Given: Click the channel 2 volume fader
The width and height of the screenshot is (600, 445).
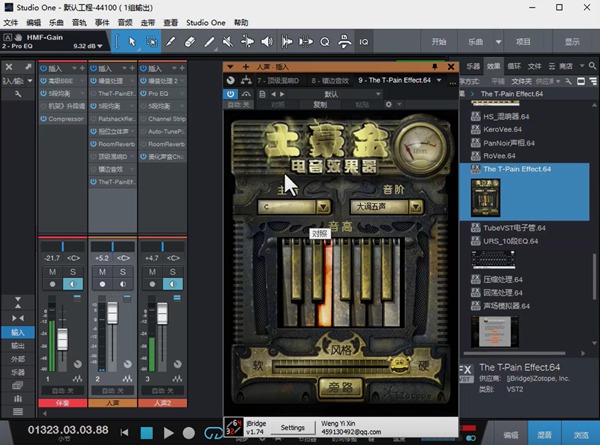Looking at the screenshot, I should click(112, 313).
